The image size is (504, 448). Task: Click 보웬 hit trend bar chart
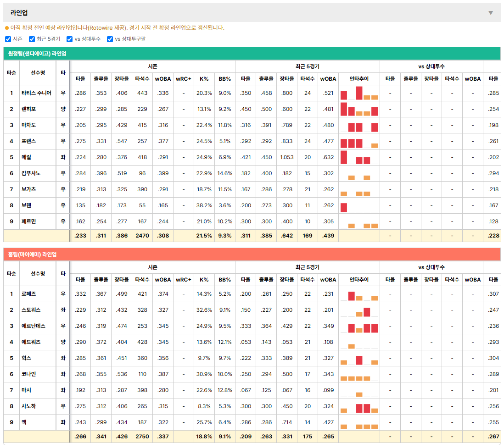pyautogui.click(x=359, y=205)
